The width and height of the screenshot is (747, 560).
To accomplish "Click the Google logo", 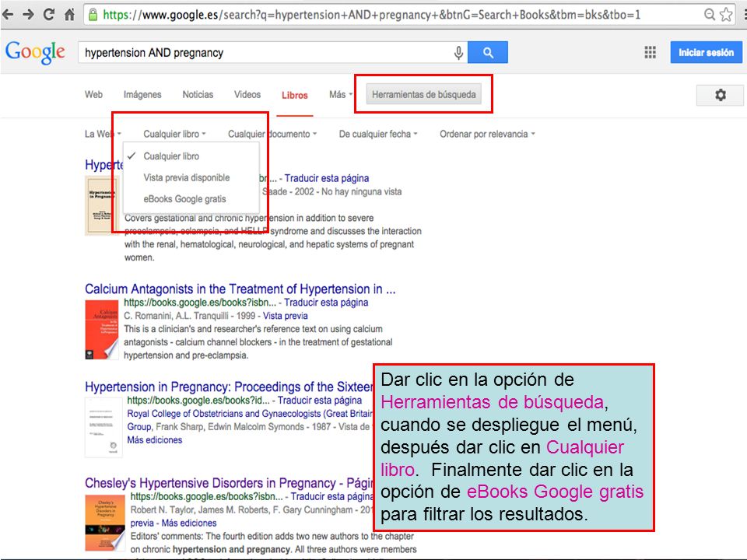I will click(x=35, y=52).
